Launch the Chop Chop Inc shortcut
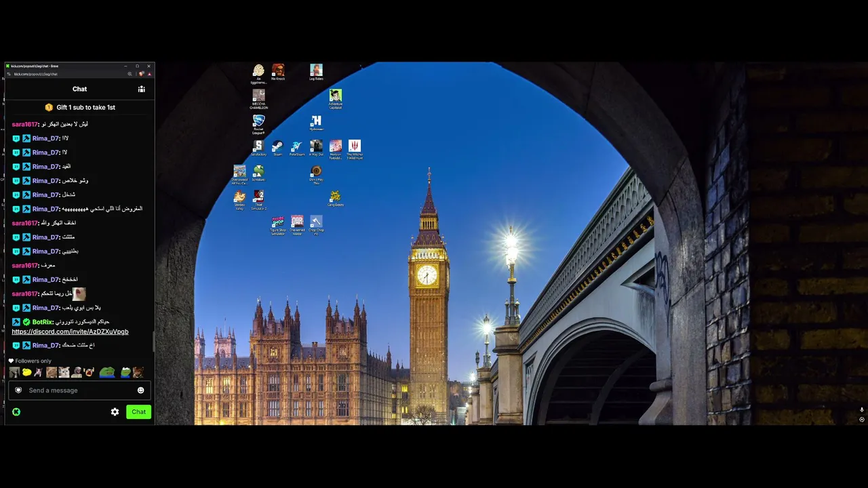This screenshot has height=488, width=868. [x=316, y=226]
